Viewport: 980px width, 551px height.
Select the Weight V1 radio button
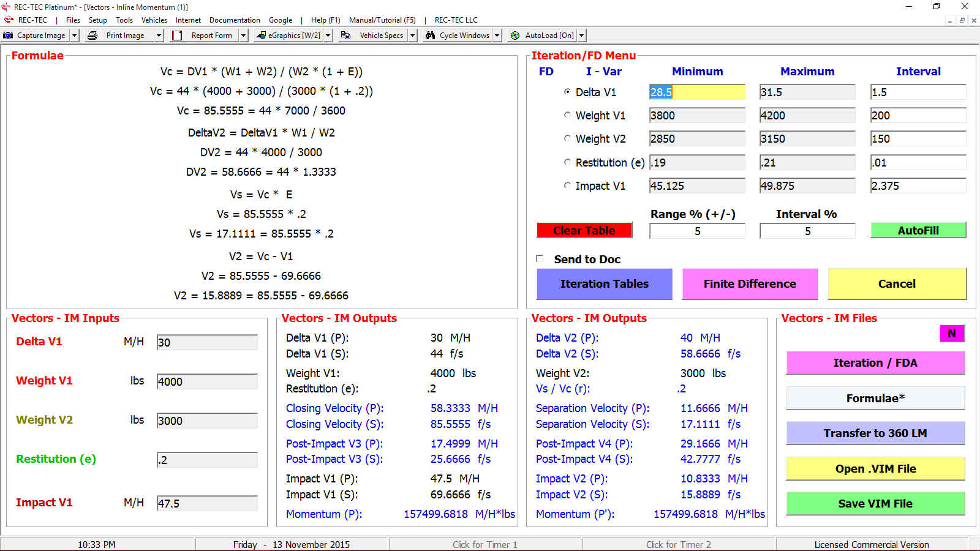tap(567, 115)
